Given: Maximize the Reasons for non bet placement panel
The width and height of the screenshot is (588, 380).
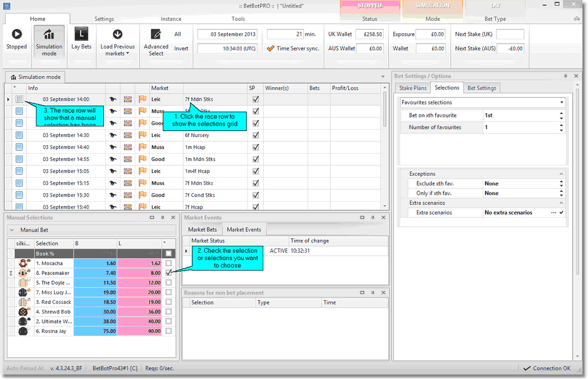Looking at the screenshot, I should [362, 292].
